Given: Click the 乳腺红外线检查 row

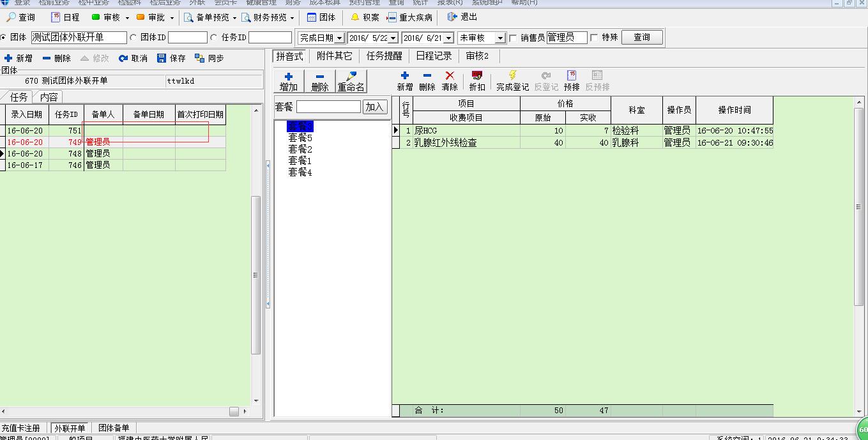Looking at the screenshot, I should 582,143.
